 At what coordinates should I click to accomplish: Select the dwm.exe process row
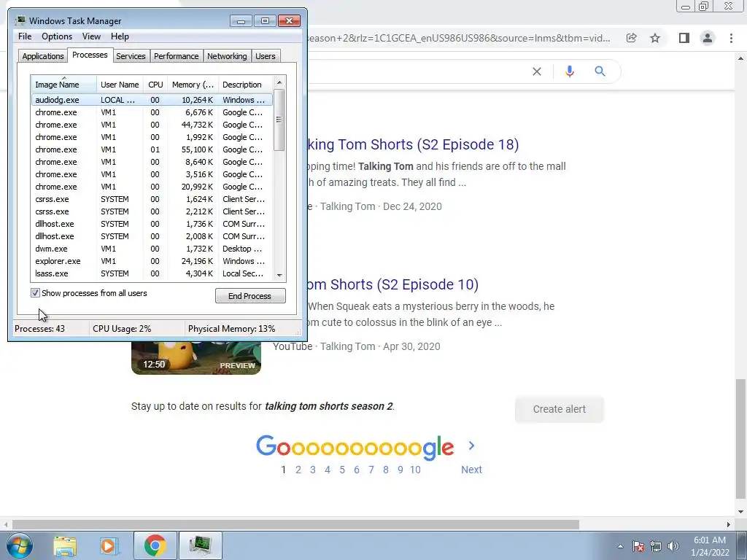[152, 249]
